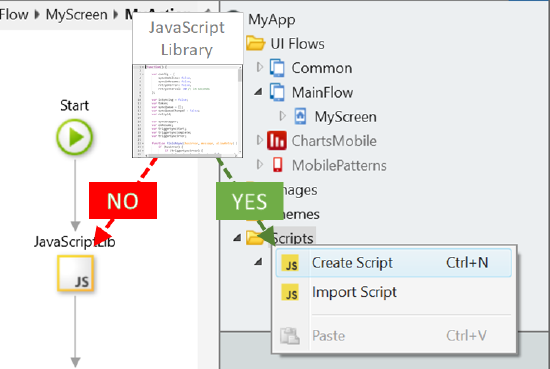This screenshot has height=369, width=550.
Task: Select the JavaScript JS node in the flow
Action: (75, 273)
